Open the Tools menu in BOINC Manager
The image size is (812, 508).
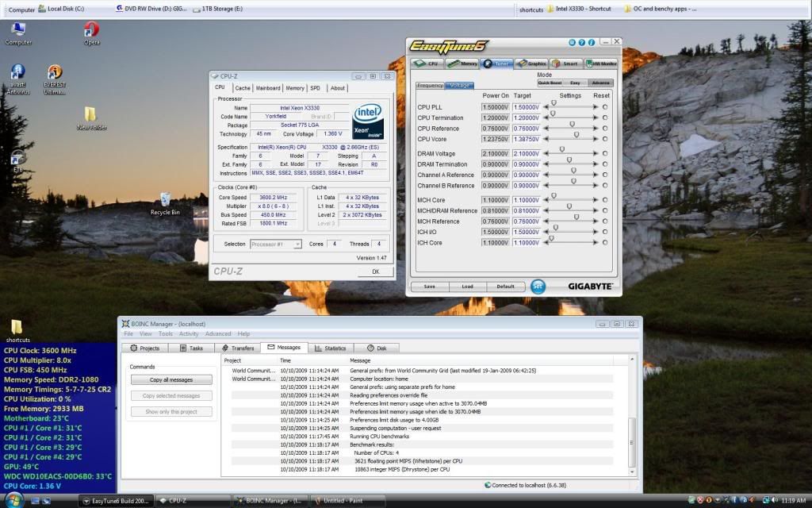pos(165,334)
